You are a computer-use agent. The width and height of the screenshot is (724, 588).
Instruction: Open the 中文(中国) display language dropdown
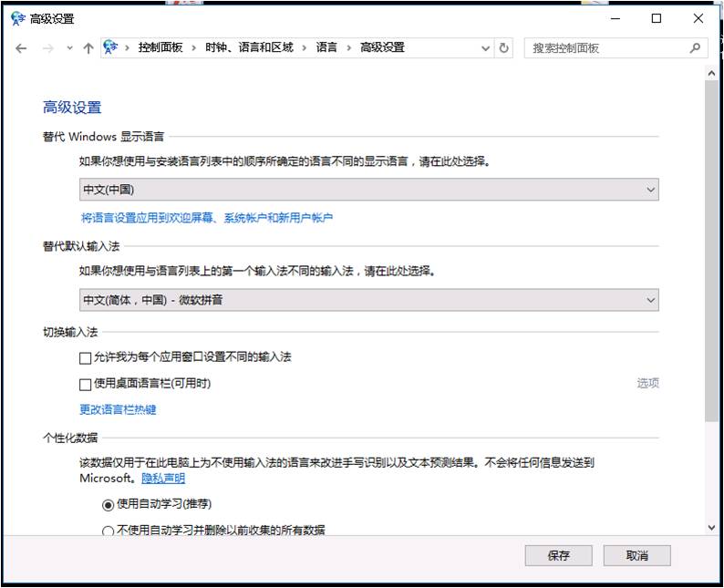368,190
